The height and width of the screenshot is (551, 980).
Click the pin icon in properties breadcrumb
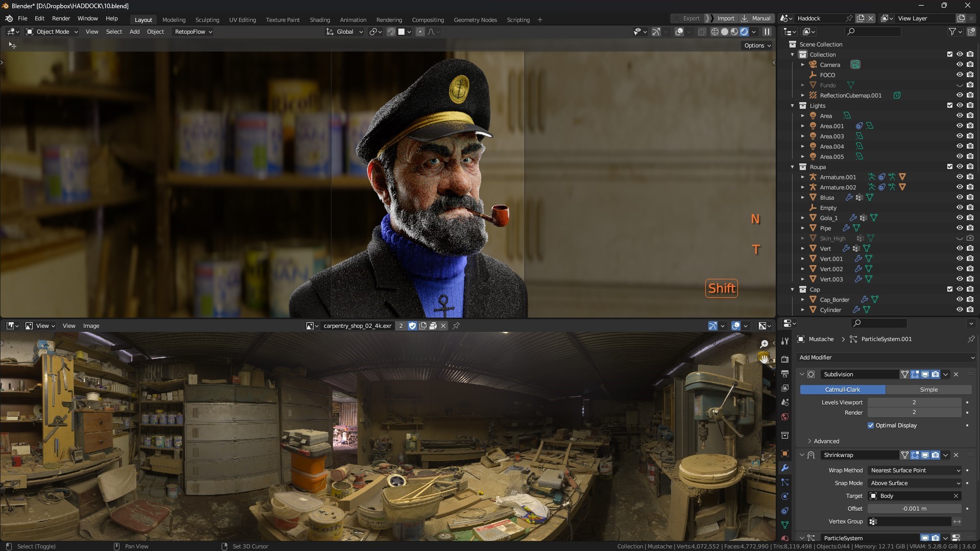pos(971,339)
